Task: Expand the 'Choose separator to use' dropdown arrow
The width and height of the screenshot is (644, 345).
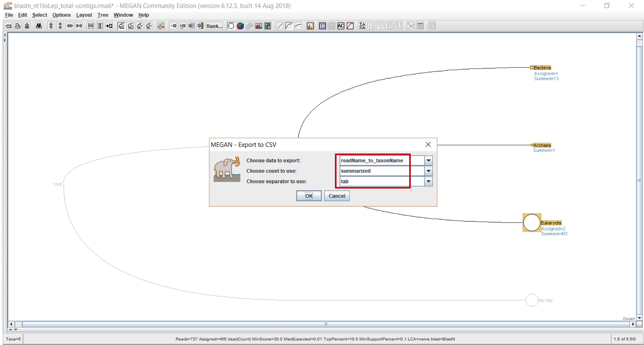Action: click(x=429, y=181)
